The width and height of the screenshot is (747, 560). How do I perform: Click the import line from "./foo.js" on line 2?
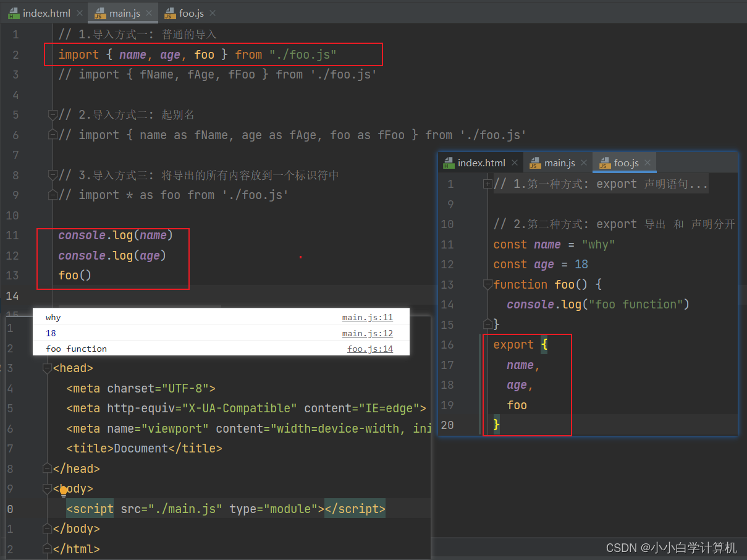197,54
